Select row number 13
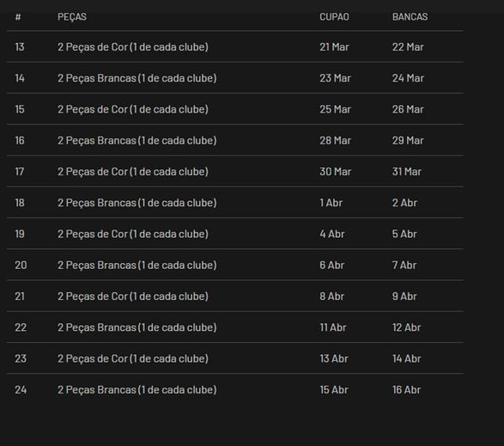This screenshot has height=446, width=504. click(20, 47)
